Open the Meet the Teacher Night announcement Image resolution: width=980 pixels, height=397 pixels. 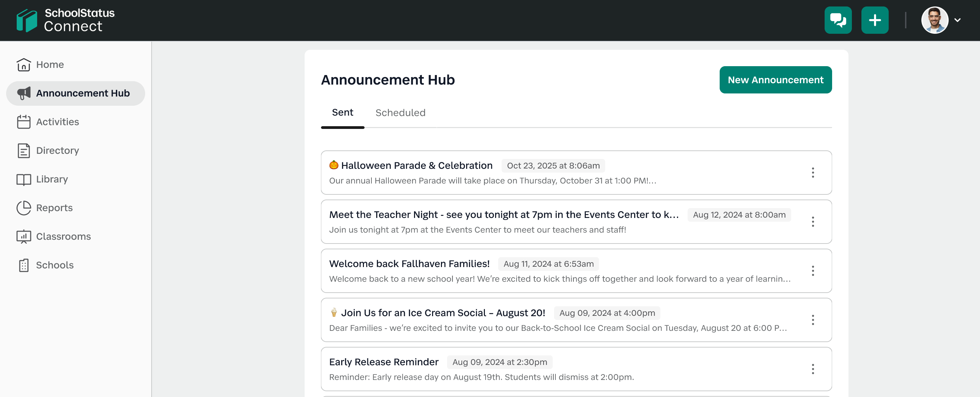(504, 215)
